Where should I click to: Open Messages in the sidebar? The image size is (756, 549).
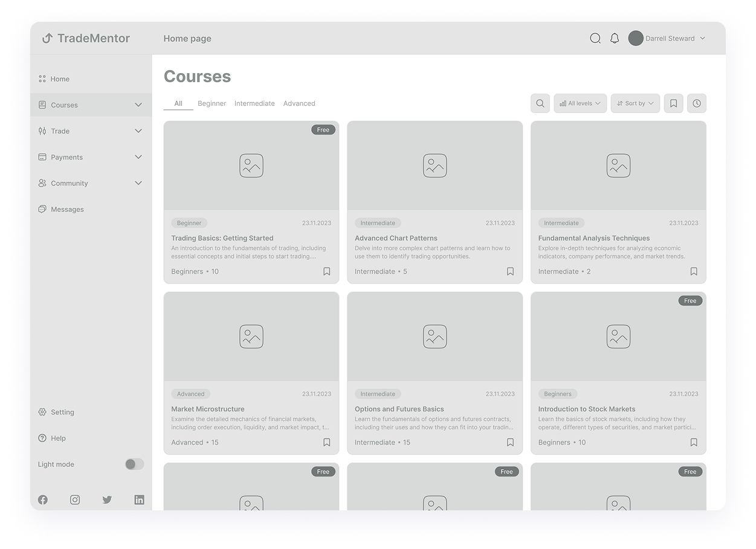(91, 209)
